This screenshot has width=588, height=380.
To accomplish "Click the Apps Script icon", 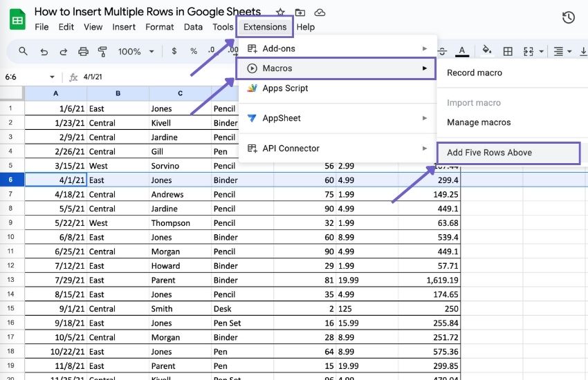I will tap(252, 88).
